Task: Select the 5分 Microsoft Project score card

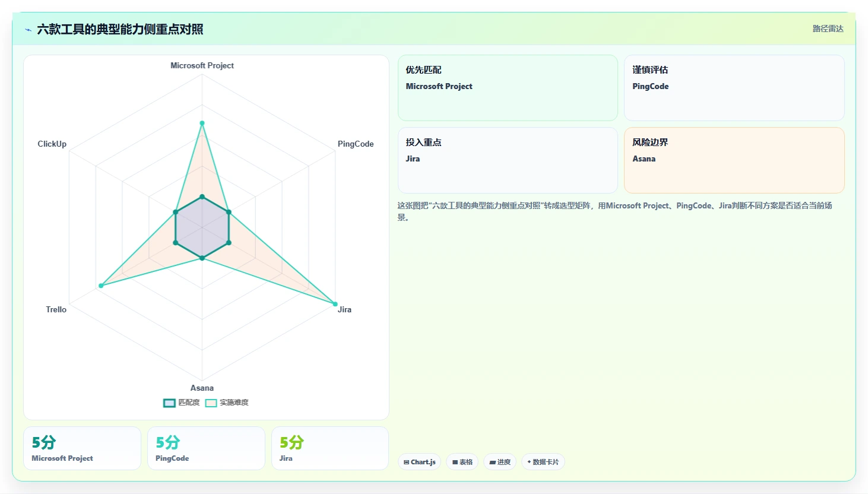Action: pos(82,448)
